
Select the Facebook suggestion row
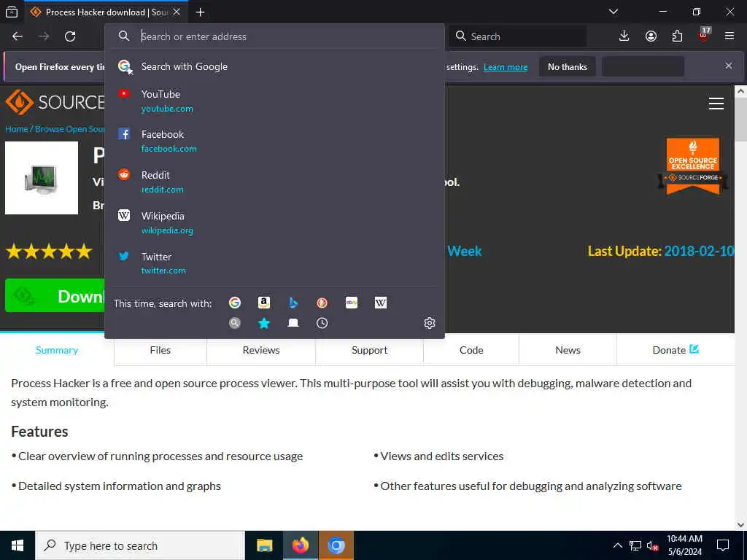274,141
